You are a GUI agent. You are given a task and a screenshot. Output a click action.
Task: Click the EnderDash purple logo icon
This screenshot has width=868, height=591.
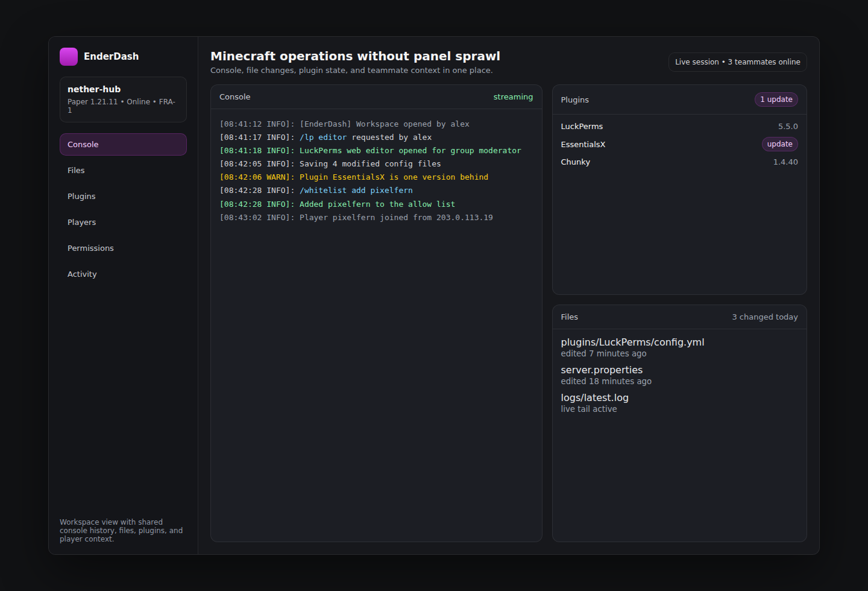pyautogui.click(x=69, y=57)
